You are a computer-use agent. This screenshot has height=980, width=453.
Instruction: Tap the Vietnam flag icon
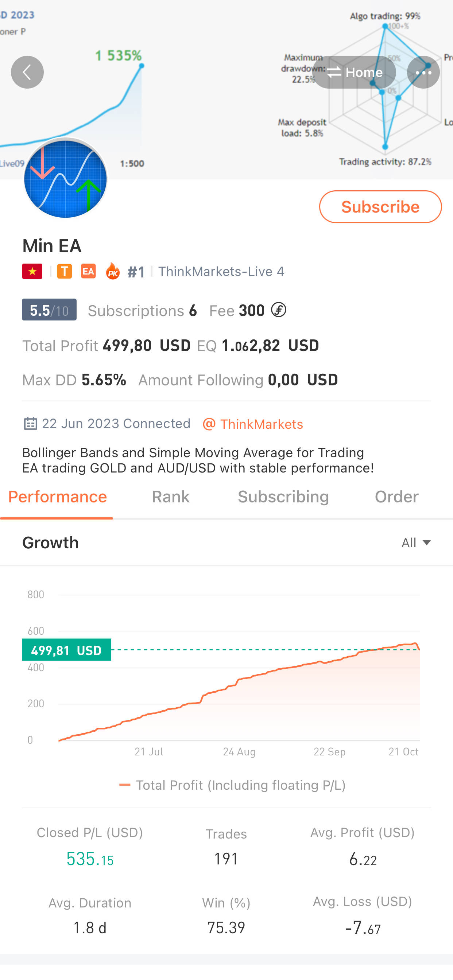tap(32, 271)
